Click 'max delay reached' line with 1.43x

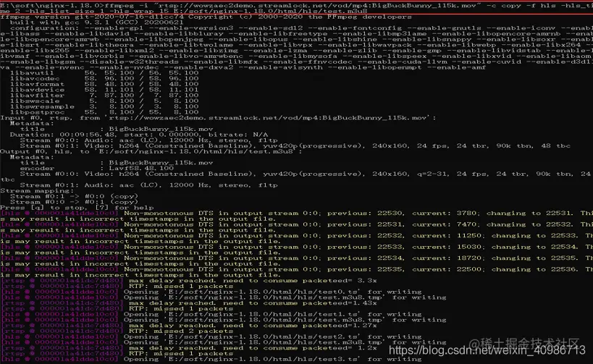pyautogui.click(x=189, y=303)
